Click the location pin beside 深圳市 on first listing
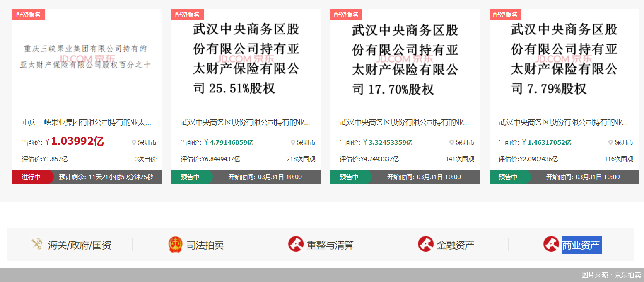The width and height of the screenshot is (644, 282). 133,142
